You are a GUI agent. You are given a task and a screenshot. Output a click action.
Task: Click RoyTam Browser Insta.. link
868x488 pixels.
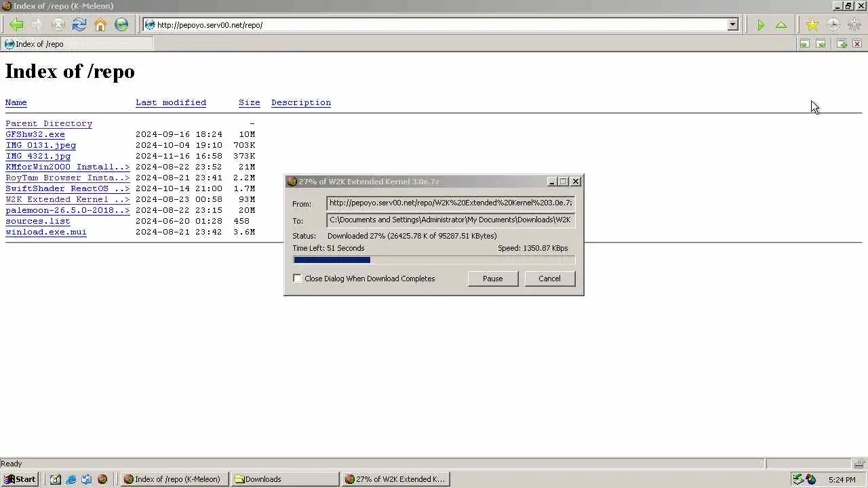coord(67,178)
